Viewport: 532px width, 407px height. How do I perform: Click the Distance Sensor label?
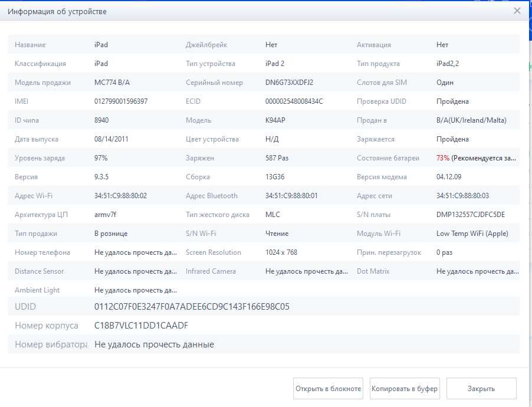[x=39, y=271]
